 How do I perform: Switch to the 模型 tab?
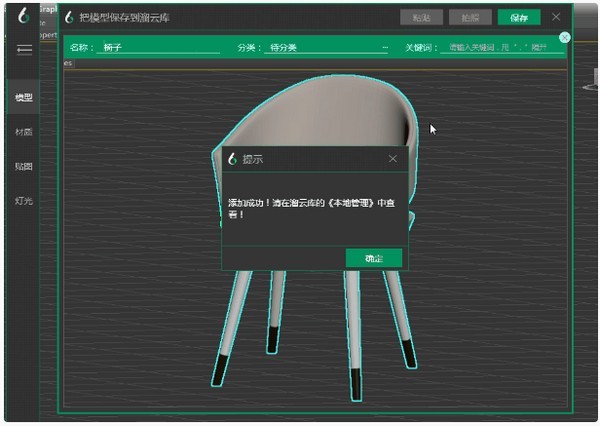[24, 97]
